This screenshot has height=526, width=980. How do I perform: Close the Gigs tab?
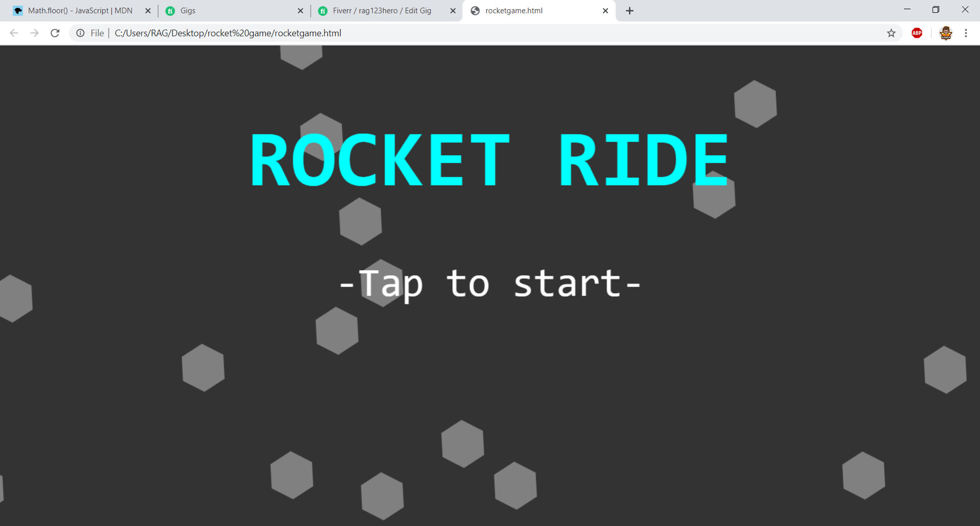tap(300, 11)
